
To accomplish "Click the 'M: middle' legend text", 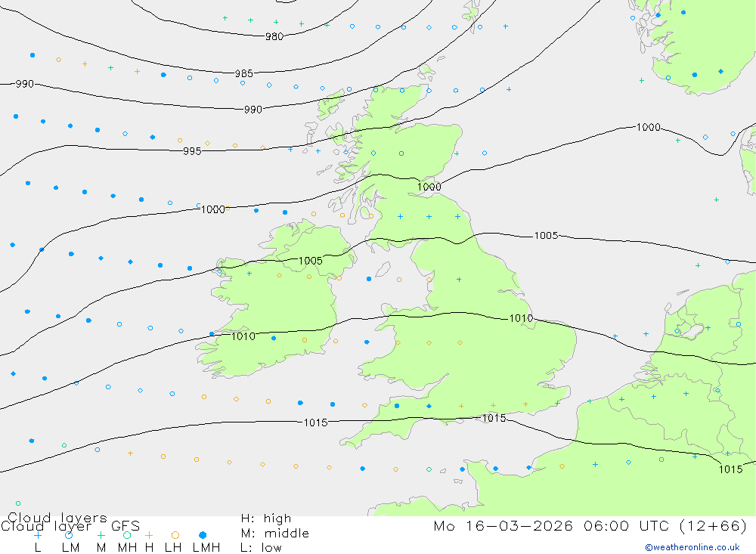I will tap(275, 534).
